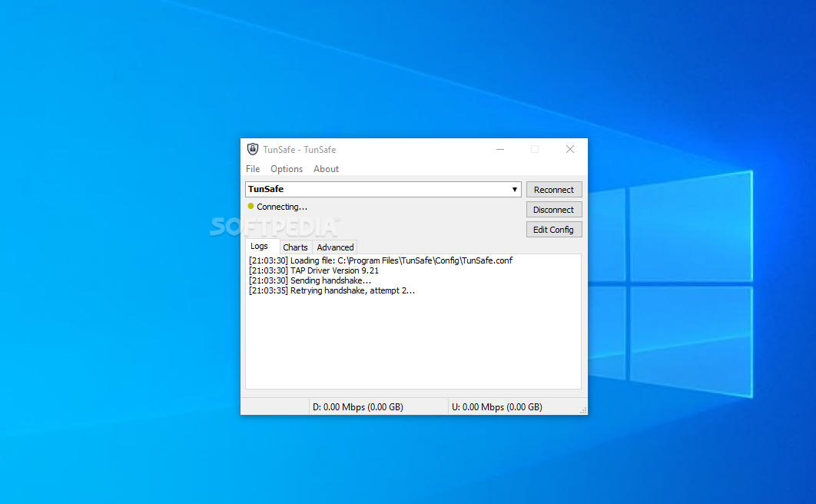Minimize the TunSafe window

(x=500, y=149)
